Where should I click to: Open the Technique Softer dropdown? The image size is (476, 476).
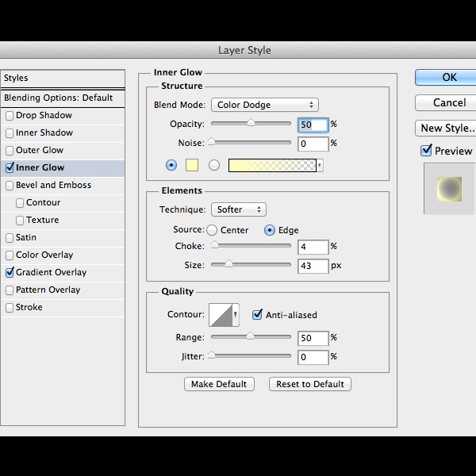(239, 209)
